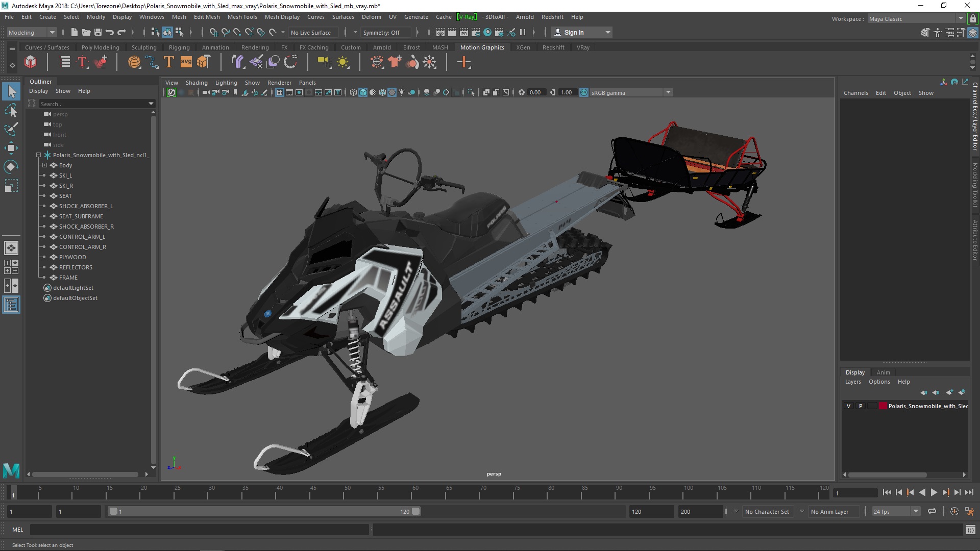Switch to the Poly Modeling shelf tab

pyautogui.click(x=100, y=47)
